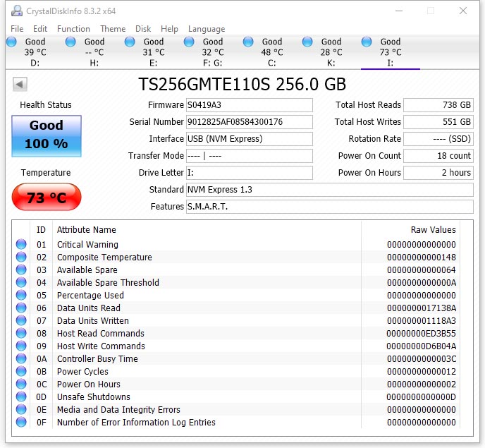
Task: Click status dot for Host Write Commands
Action: click(x=21, y=346)
